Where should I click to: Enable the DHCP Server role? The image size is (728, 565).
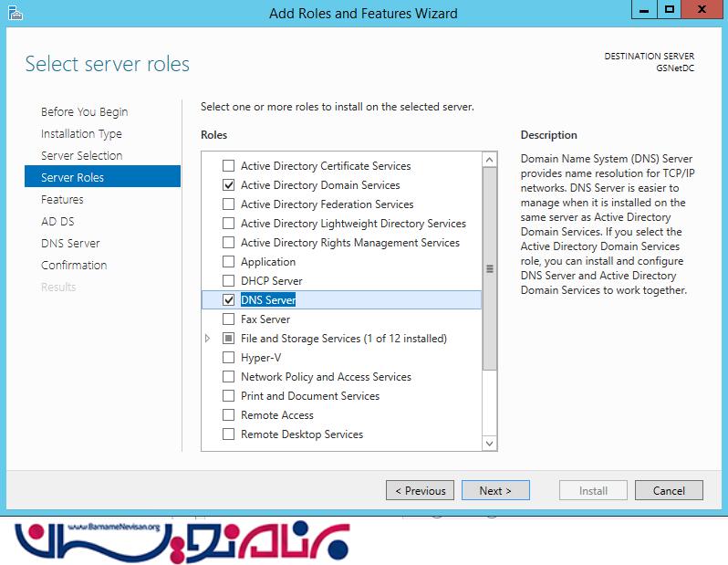pos(229,281)
